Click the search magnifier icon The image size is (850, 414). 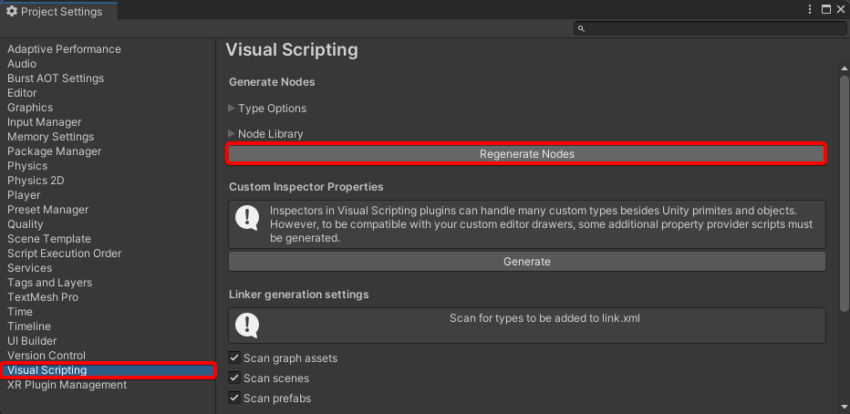(582, 29)
